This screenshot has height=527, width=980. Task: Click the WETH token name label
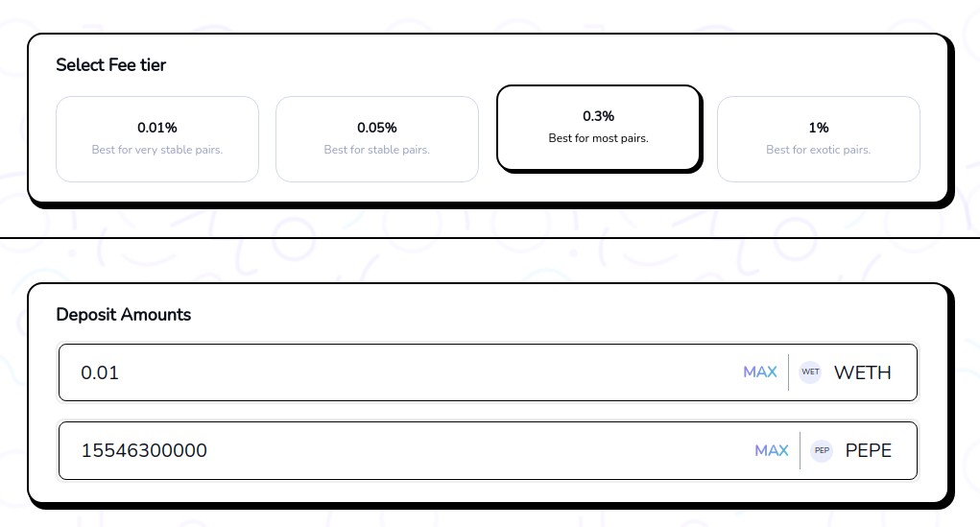862,372
